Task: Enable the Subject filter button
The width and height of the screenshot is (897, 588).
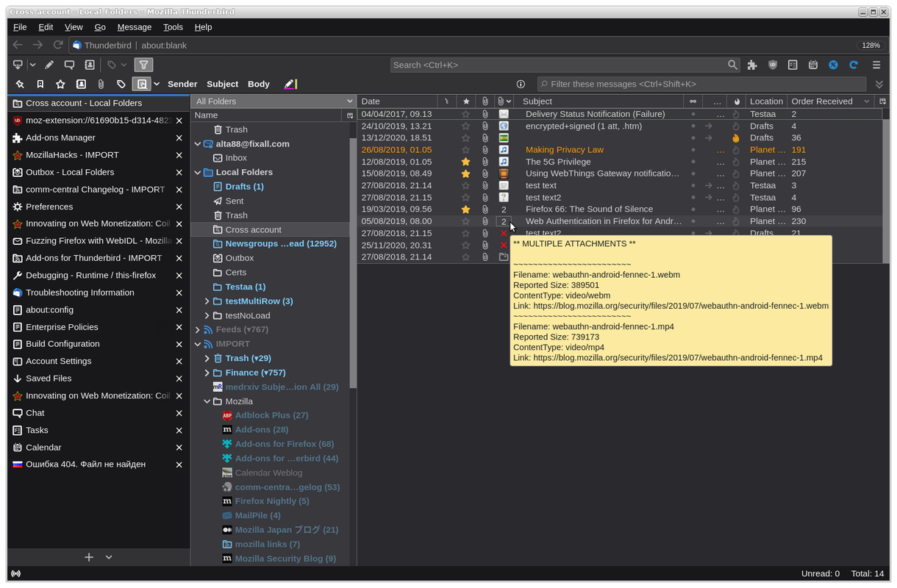Action: (223, 84)
